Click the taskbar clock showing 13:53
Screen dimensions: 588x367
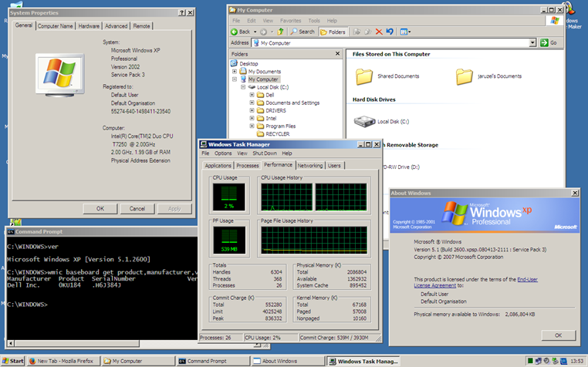point(576,362)
